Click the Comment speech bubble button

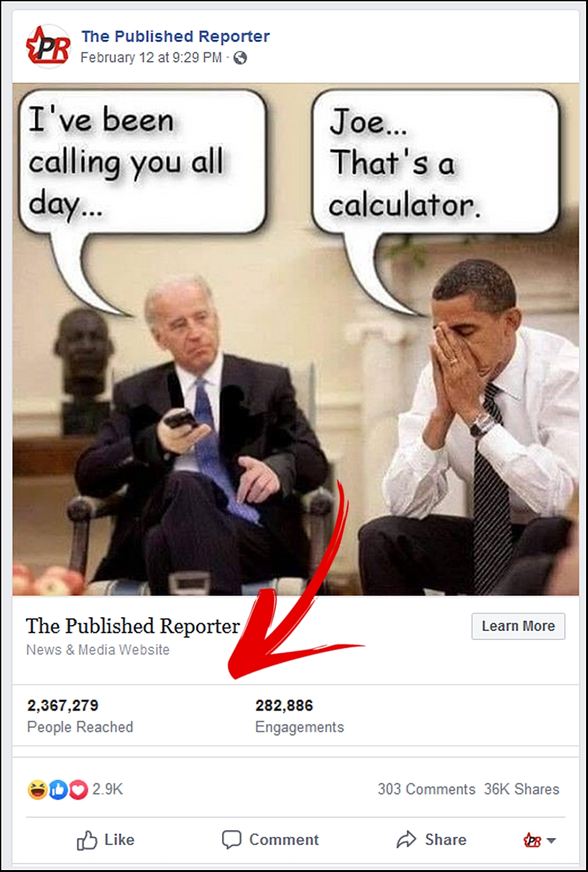[x=270, y=840]
